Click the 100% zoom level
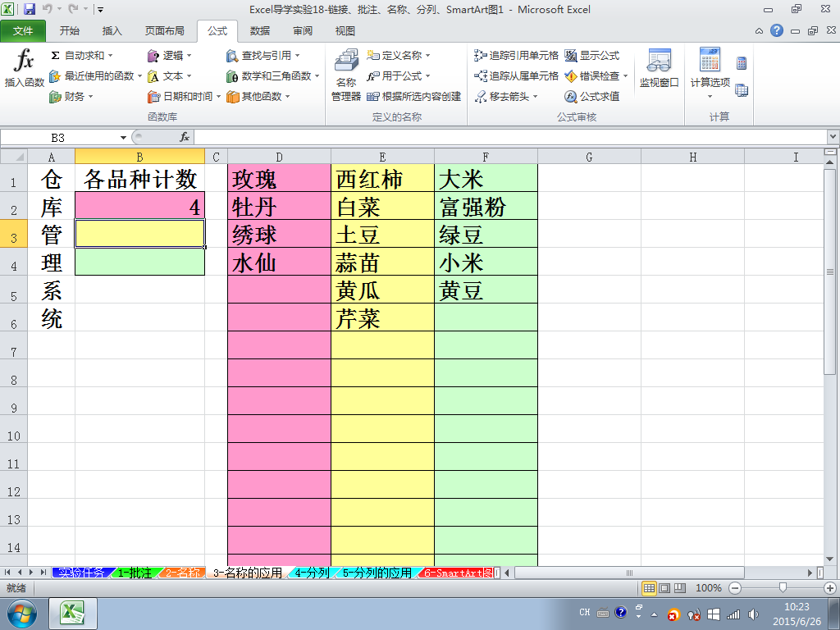This screenshot has width=840, height=630. [x=708, y=588]
